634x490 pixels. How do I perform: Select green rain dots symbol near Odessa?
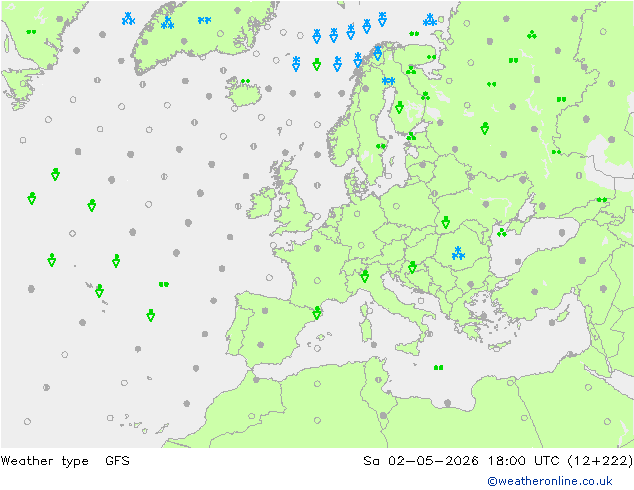[502, 232]
